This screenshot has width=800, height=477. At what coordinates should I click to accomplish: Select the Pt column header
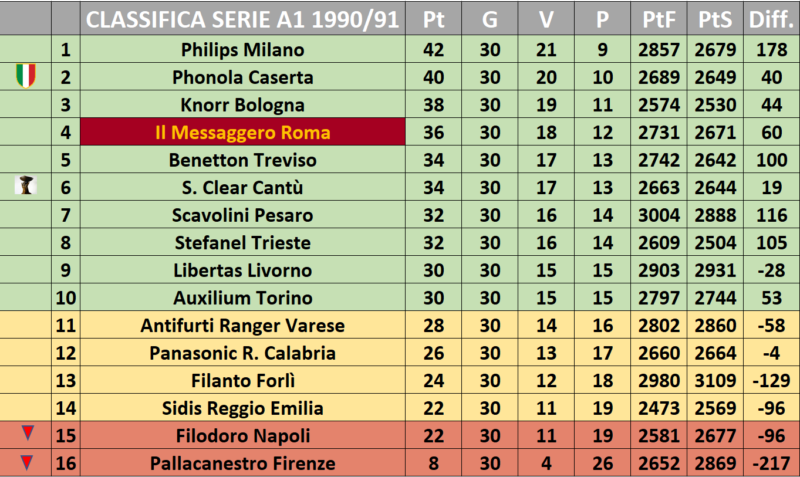pyautogui.click(x=434, y=19)
